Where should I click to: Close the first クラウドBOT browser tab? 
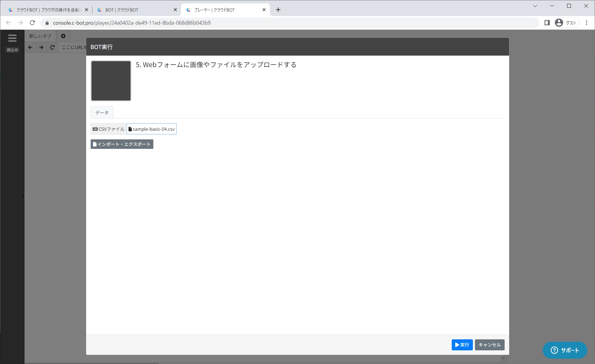[86, 10]
